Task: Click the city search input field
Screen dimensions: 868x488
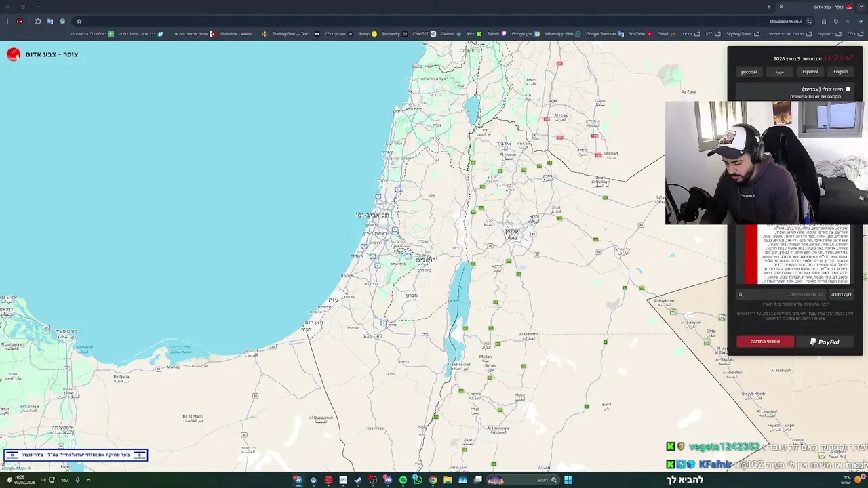Action: (781, 295)
